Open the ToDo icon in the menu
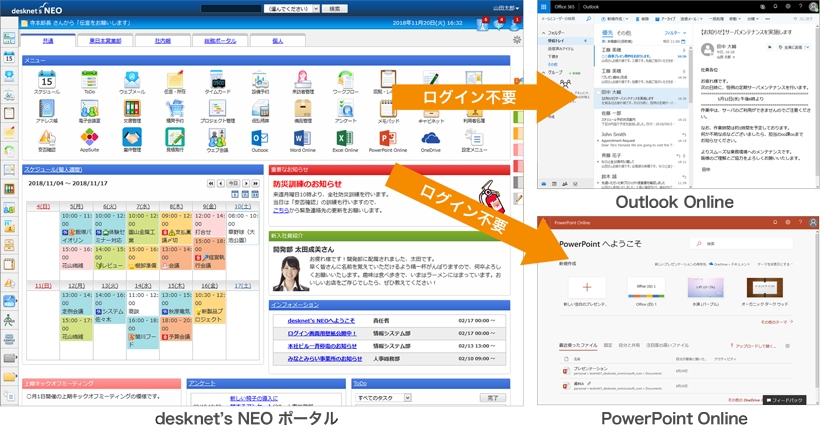This screenshot has width=820, height=437. point(89,80)
